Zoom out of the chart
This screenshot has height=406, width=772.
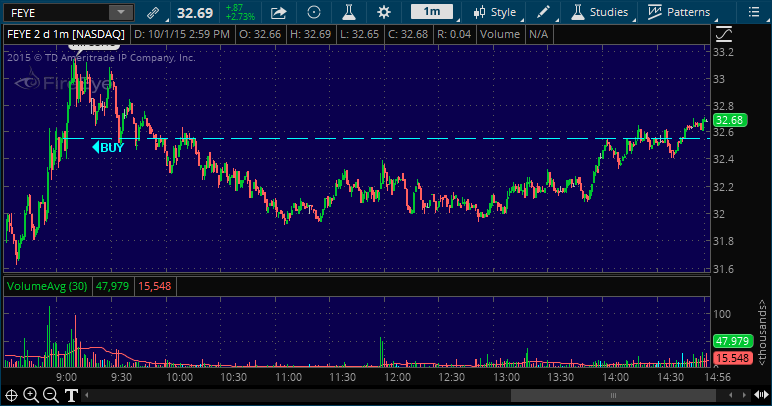point(52,395)
